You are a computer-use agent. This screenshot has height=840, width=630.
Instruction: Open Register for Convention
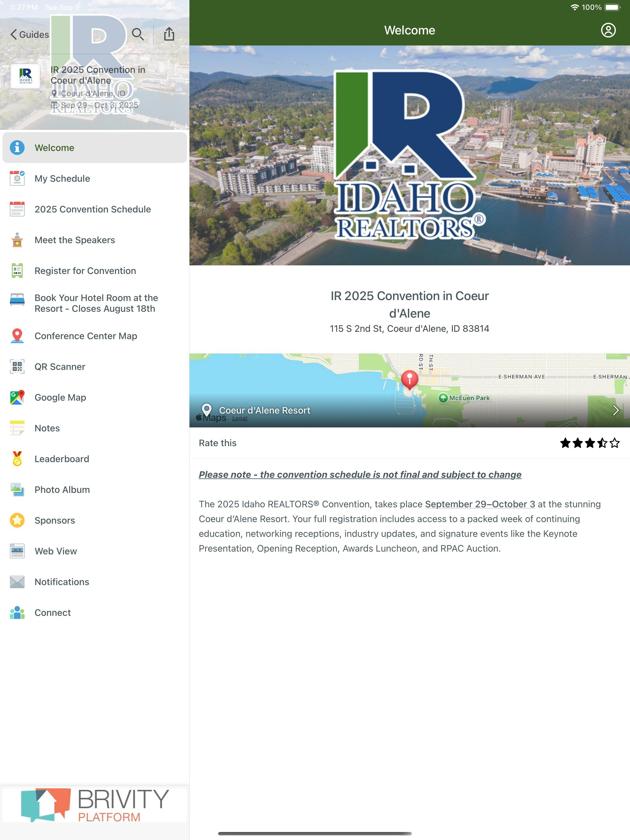[x=95, y=270]
